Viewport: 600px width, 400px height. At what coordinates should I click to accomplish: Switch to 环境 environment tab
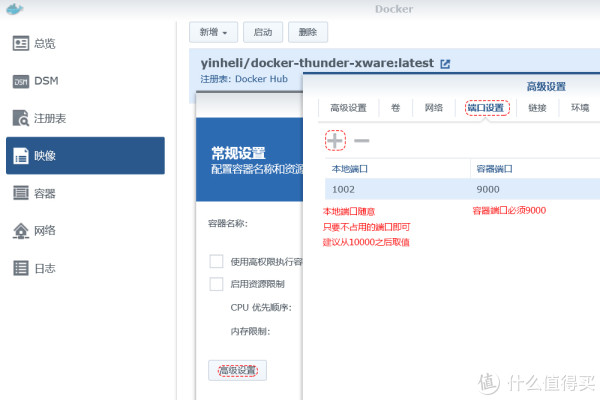(580, 108)
